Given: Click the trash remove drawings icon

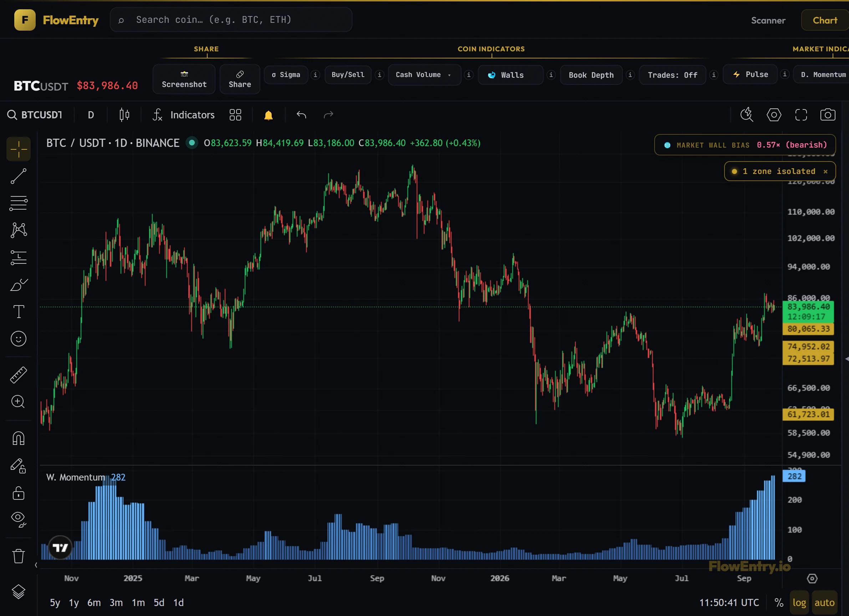Looking at the screenshot, I should (18, 556).
